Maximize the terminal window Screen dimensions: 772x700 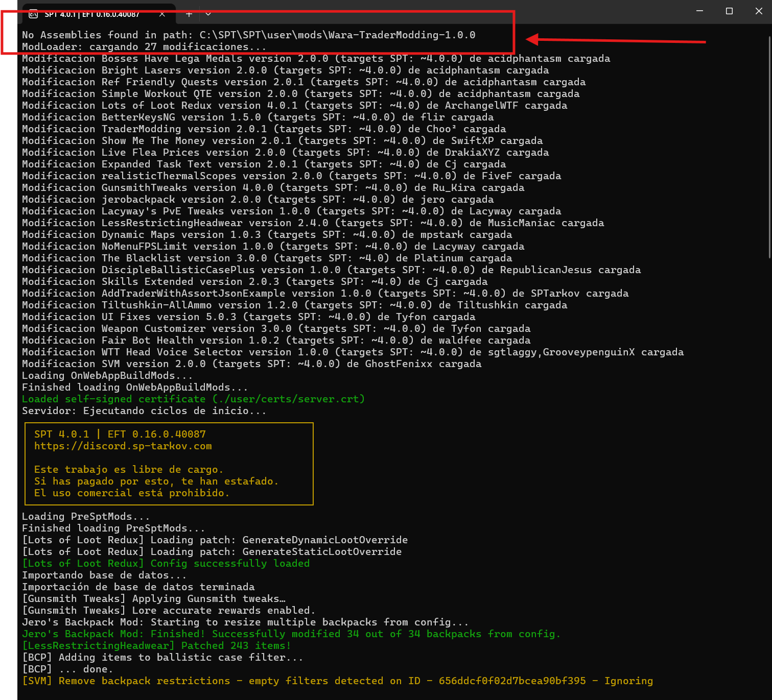(x=729, y=11)
